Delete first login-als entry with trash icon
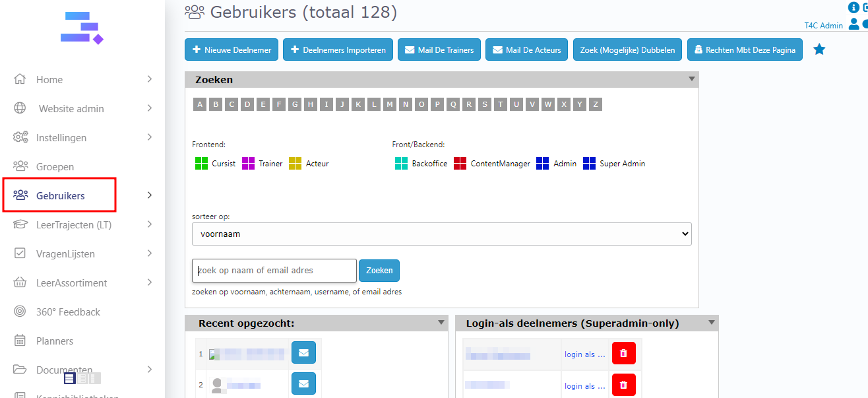Viewport: 868px width, 398px height. coord(623,353)
